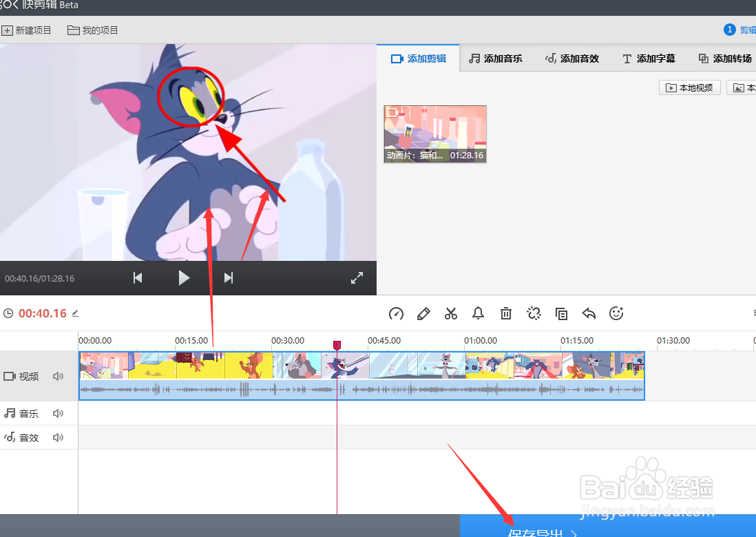Image resolution: width=756 pixels, height=537 pixels.
Task: Jump to next frame button
Action: 229,277
